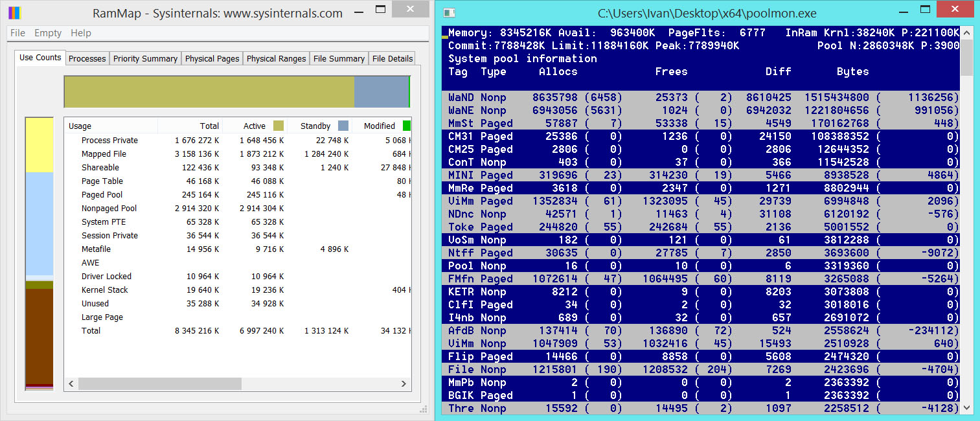Image resolution: width=980 pixels, height=421 pixels.
Task: Click the down arrow of poolmon scrollbar
Action: [x=967, y=408]
